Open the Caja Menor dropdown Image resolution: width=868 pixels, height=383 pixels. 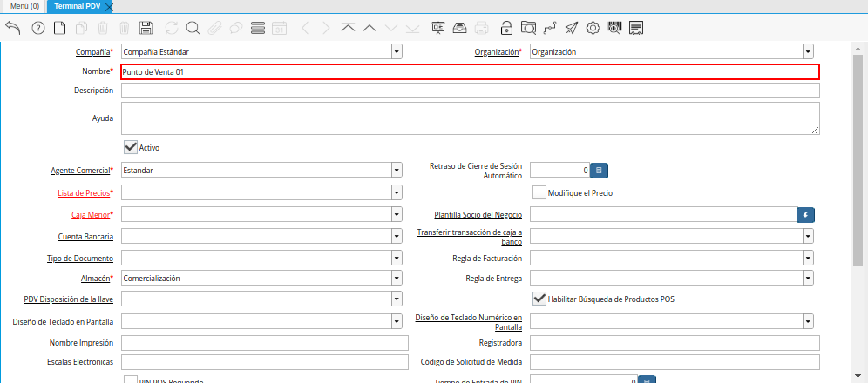pos(397,214)
